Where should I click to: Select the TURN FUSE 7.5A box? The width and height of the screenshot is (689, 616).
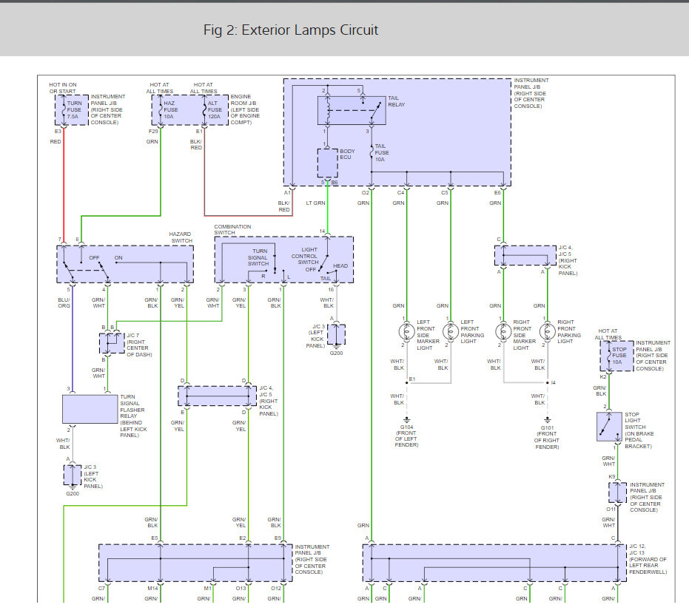coord(72,109)
